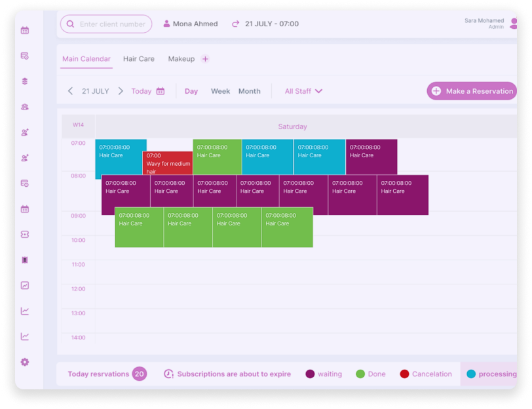532x409 pixels.
Task: Click the plus icon next to Makeup tab
Action: [205, 59]
